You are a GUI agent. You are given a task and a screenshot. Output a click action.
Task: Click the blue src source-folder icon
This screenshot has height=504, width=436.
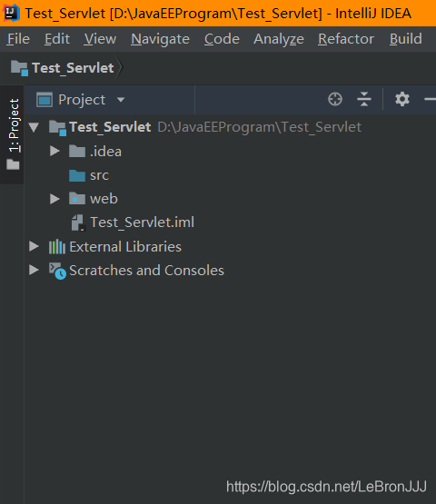tap(77, 175)
